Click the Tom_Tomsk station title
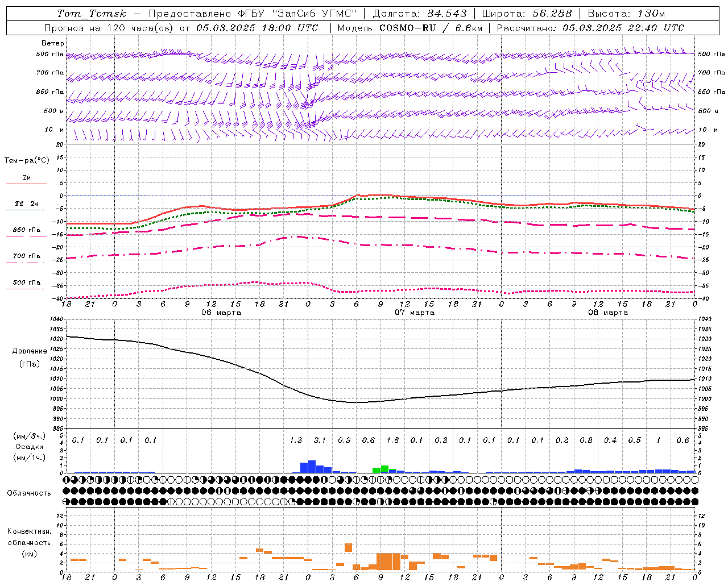Image resolution: width=728 pixels, height=582 pixels. pyautogui.click(x=92, y=14)
